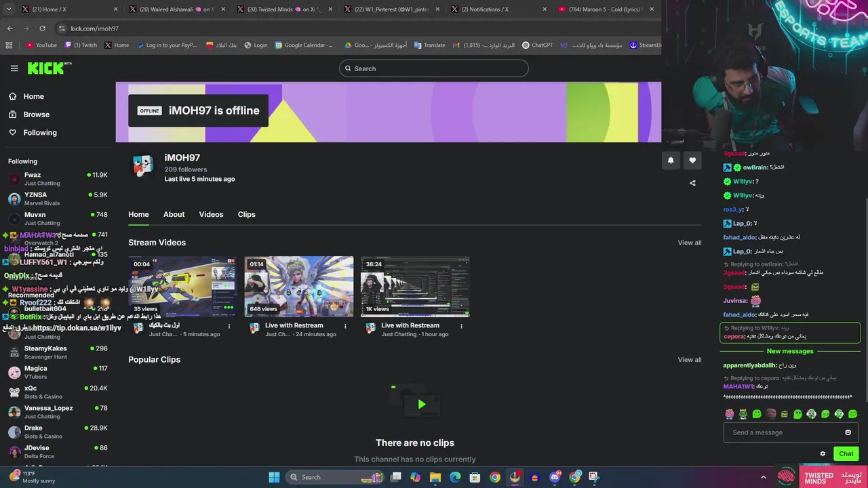Open options for the 5 minutes ago video

[229, 326]
